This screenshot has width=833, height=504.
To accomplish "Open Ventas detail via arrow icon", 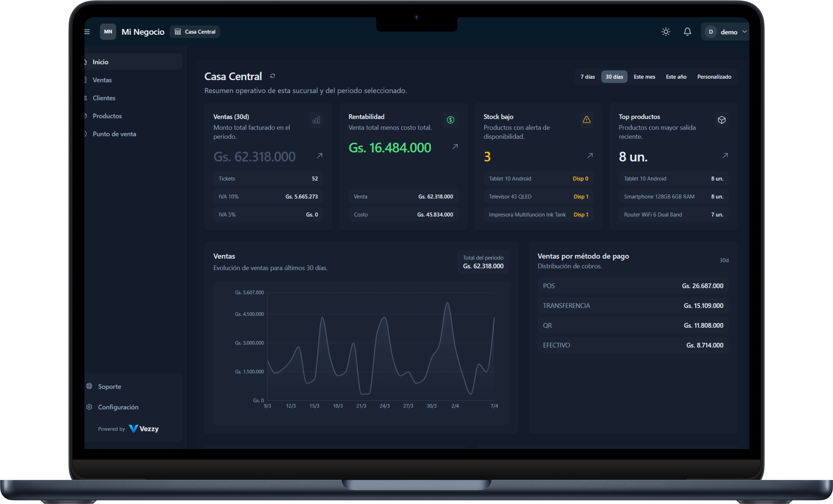I will pos(319,156).
